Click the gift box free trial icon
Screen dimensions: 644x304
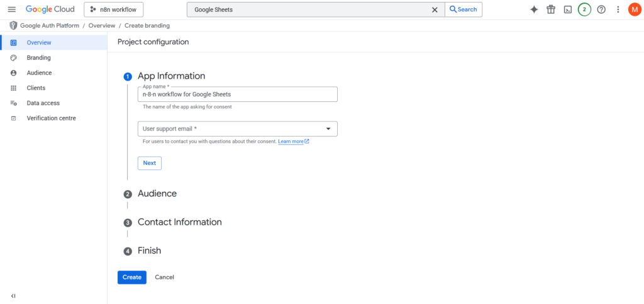(551, 9)
